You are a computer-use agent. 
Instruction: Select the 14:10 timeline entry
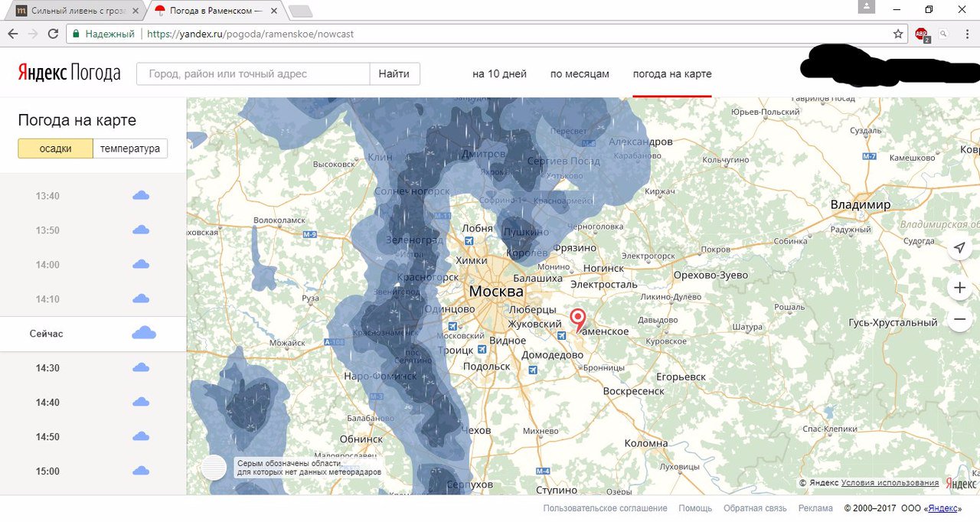[x=93, y=299]
